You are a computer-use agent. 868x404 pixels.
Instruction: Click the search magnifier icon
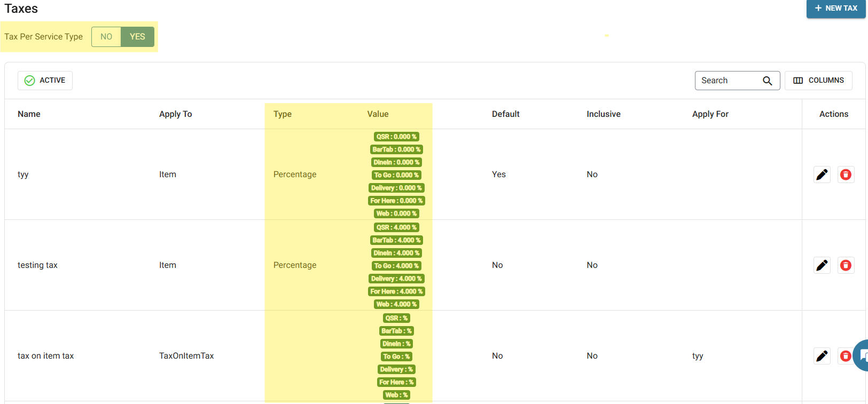(x=767, y=81)
